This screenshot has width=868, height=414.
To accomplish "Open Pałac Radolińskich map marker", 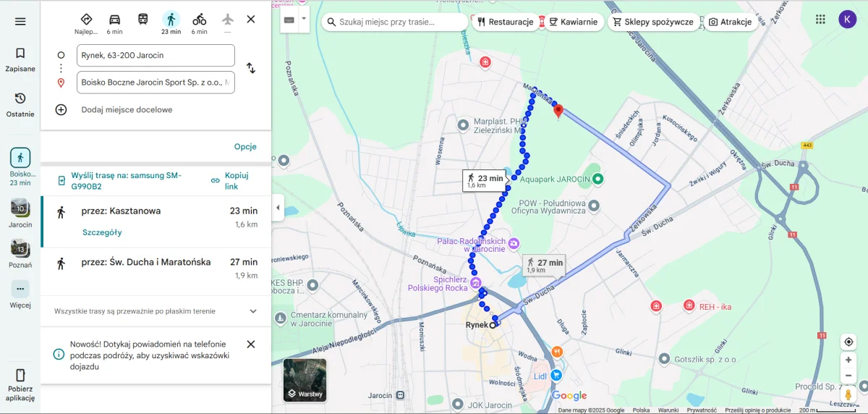I will pos(514,243).
